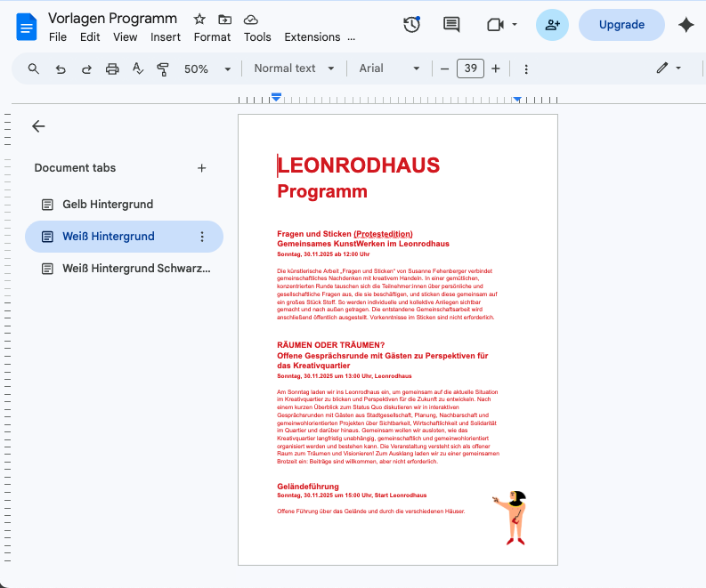
Task: Select the paint format roller tool
Action: 163,68
